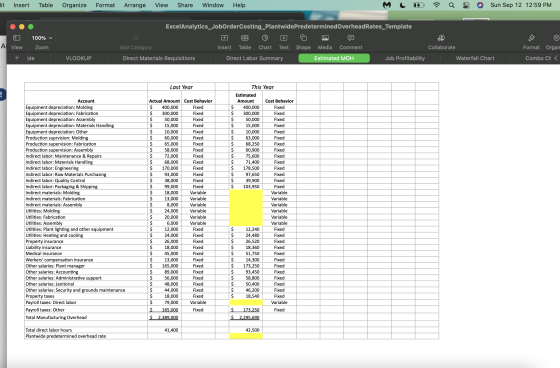Open the Direct Labor Summary tab
The width and height of the screenshot is (560, 368).
tap(254, 58)
